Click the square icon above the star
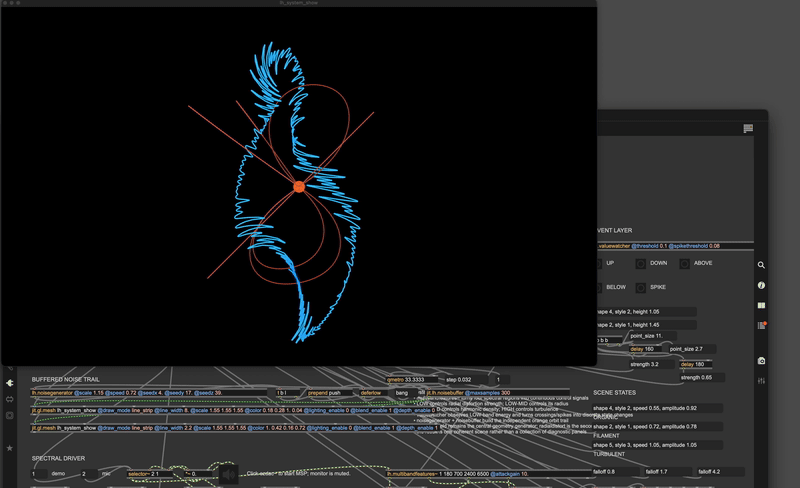 [9, 416]
